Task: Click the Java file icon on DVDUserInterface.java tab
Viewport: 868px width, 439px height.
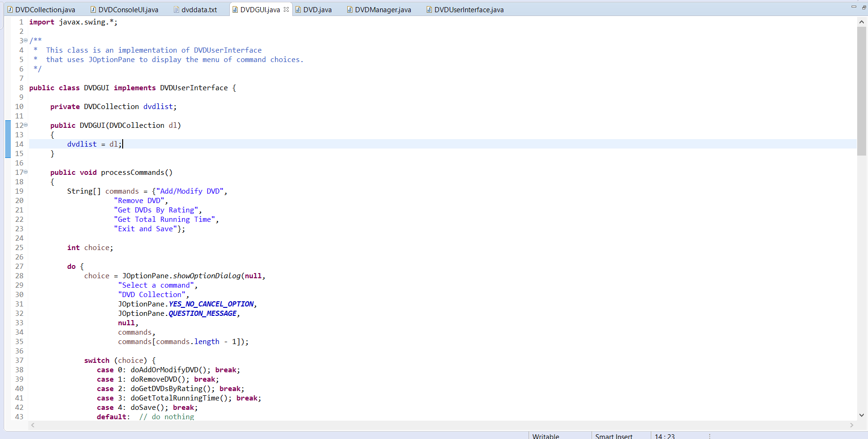Action: click(x=429, y=9)
